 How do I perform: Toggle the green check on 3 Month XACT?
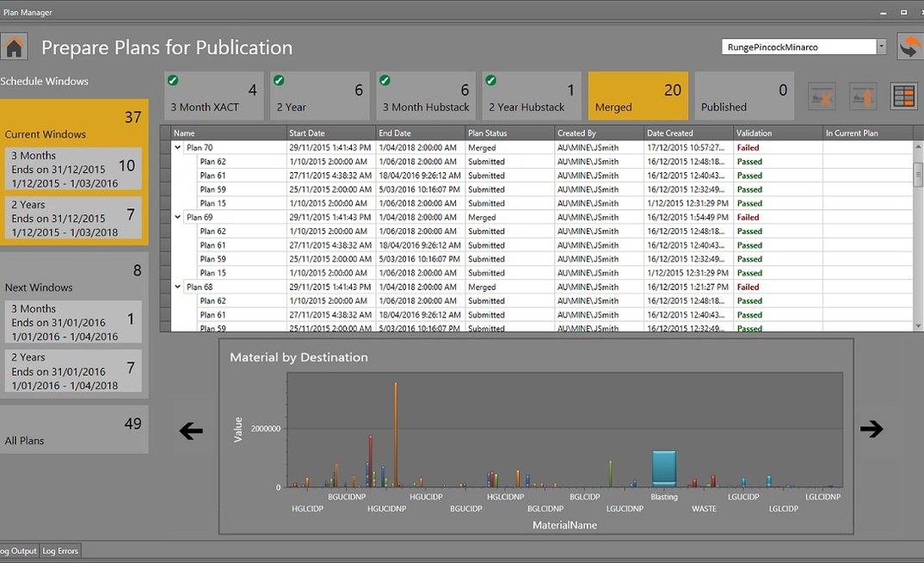point(173,79)
